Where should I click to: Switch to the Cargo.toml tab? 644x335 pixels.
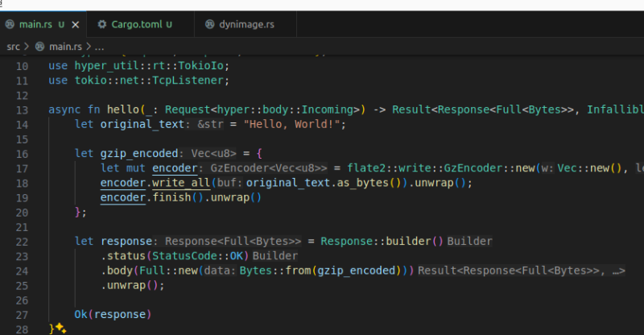134,24
